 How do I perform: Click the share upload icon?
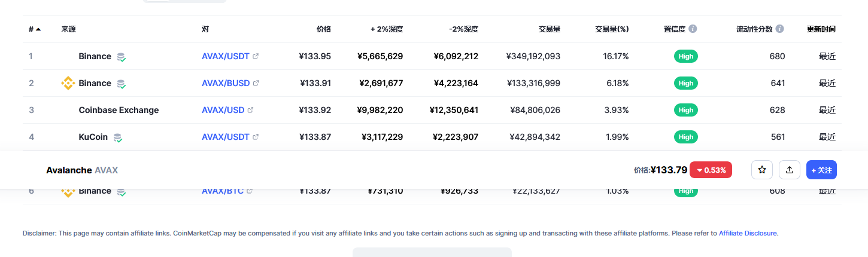coord(790,170)
